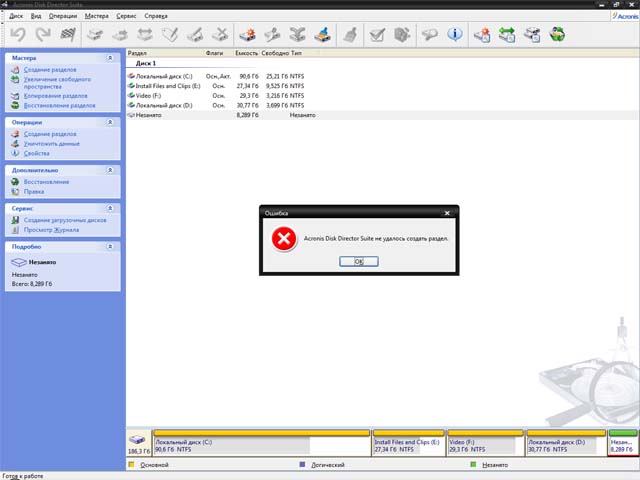Viewport: 640px width, 480px height.
Task: Click the icon beside Копирование разделов
Action: 15,96
